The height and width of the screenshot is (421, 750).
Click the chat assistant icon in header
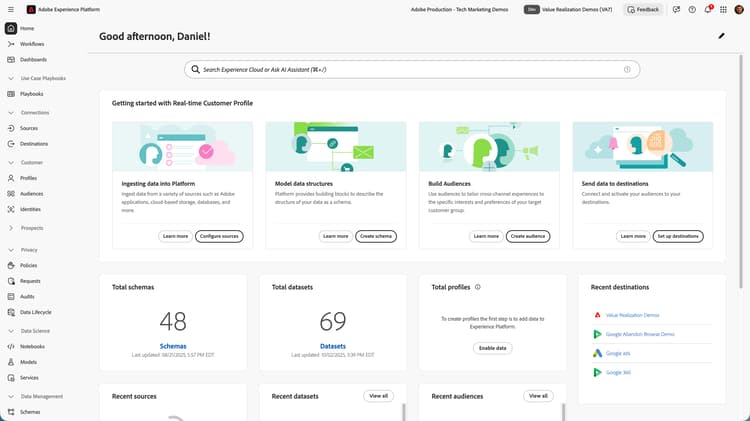676,10
